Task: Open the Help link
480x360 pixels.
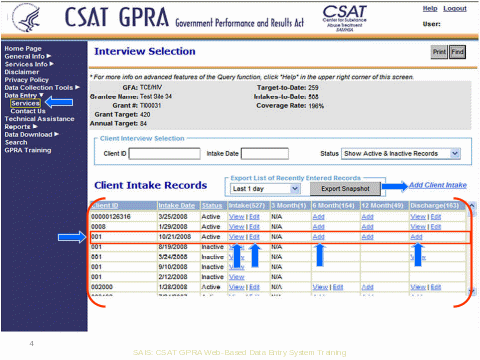Action: (430, 9)
